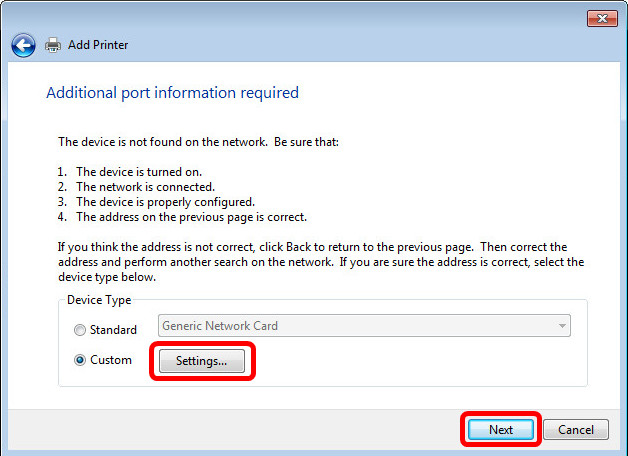This screenshot has width=628, height=456.
Task: Click the 'Custom' option label text
Action: click(111, 360)
